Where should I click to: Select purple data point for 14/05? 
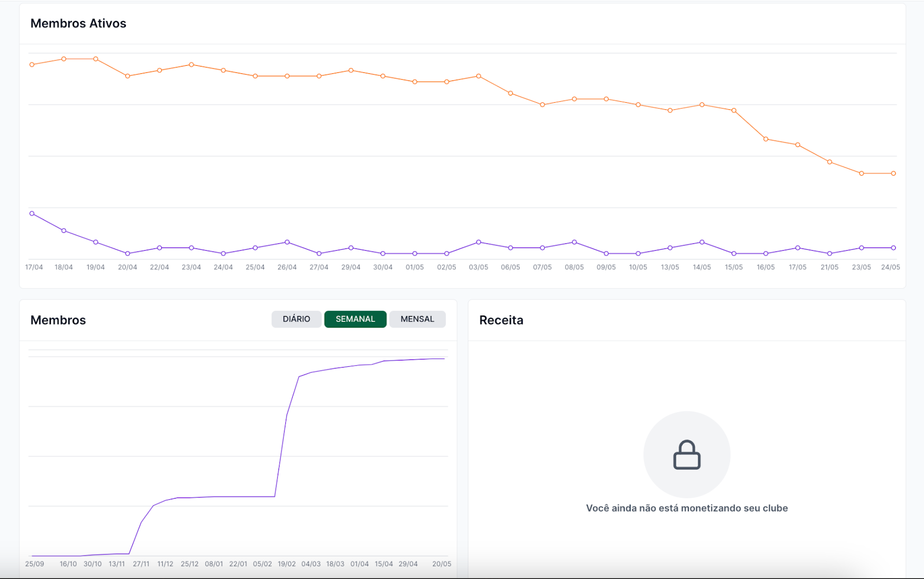point(702,242)
